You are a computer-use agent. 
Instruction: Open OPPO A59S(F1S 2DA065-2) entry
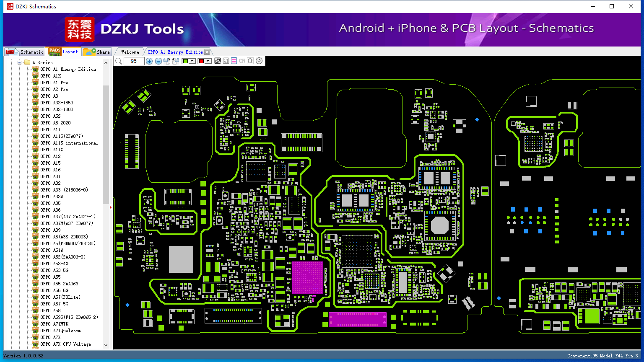(x=69, y=317)
